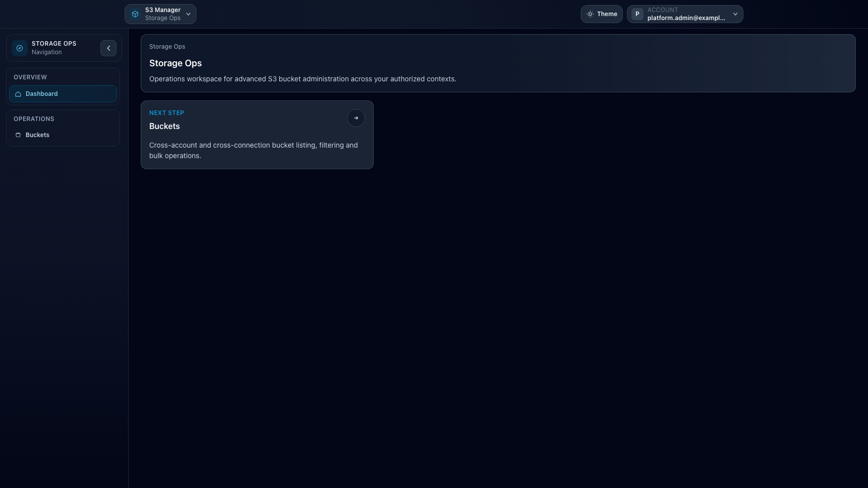Click the sun icon inside the Theme button
This screenshot has height=488, width=868.
(590, 14)
